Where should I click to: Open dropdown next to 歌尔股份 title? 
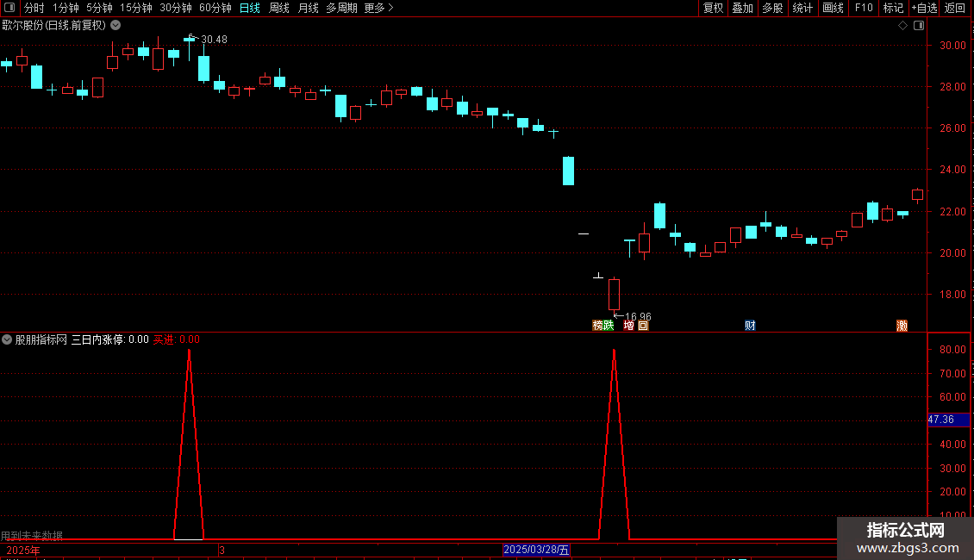[x=116, y=26]
